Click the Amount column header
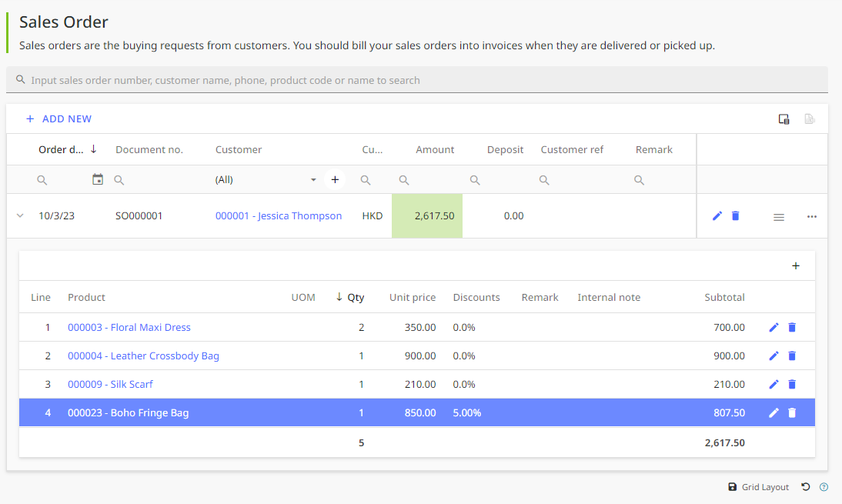The height and width of the screenshot is (504, 842). [435, 150]
